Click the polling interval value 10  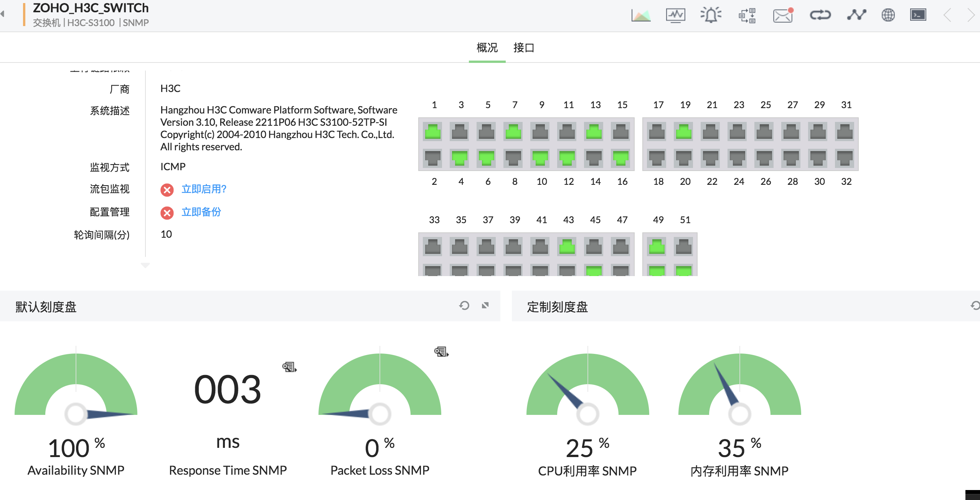click(166, 234)
